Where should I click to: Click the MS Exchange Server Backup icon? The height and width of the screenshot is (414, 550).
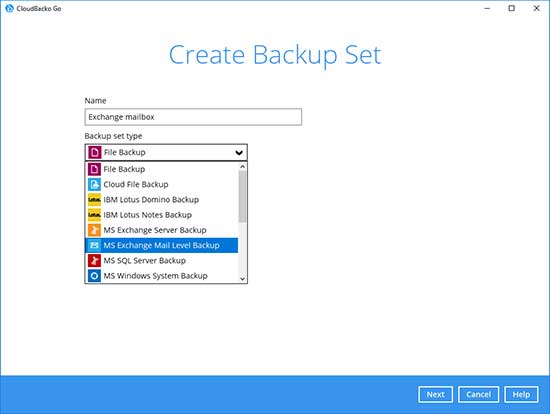click(x=94, y=230)
